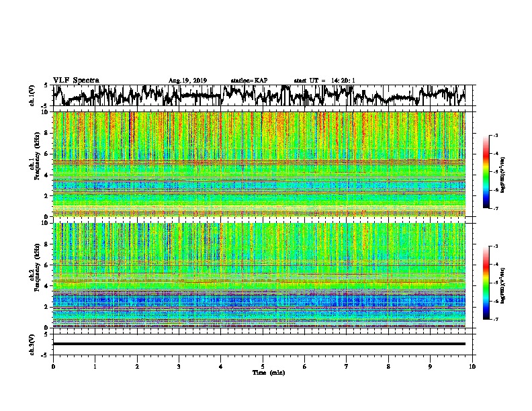Click inside the ch.2 spectrogram panel
Image resolution: width=532 pixels, height=411 pixels.
pos(259,275)
